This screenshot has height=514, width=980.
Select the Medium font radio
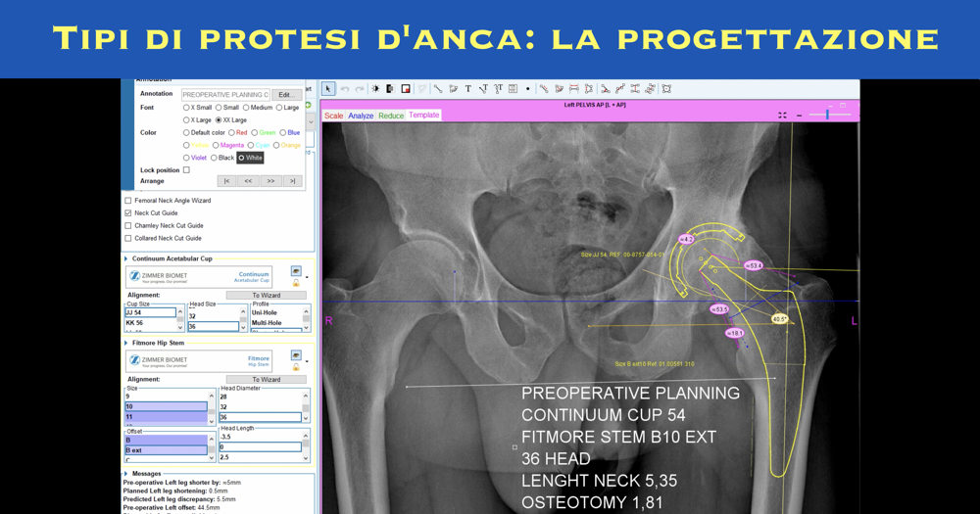(x=246, y=108)
